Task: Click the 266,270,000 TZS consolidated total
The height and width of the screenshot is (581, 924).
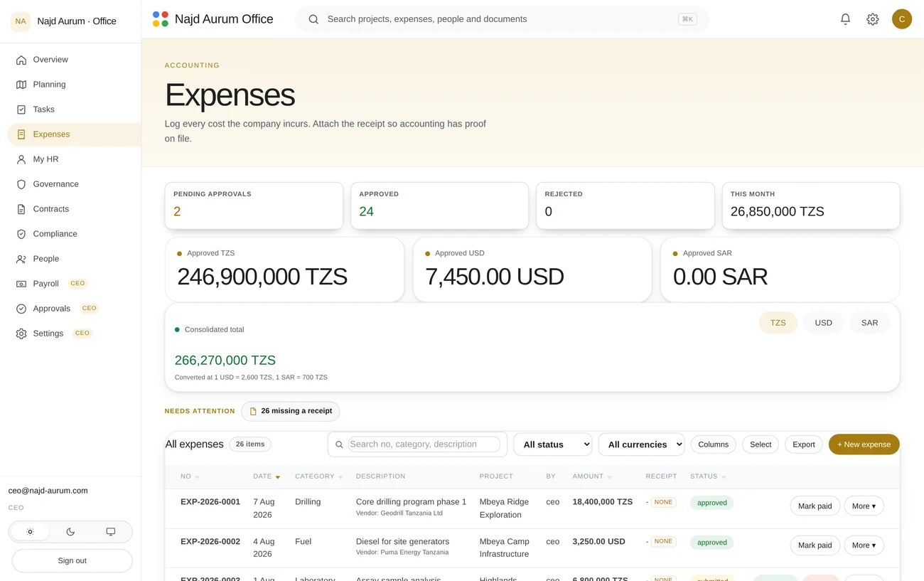Action: (x=225, y=361)
